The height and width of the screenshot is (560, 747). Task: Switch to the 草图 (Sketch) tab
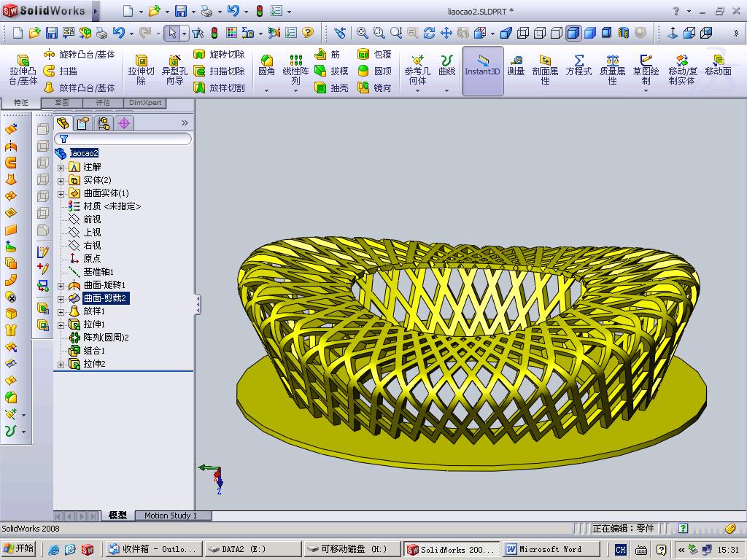click(62, 102)
